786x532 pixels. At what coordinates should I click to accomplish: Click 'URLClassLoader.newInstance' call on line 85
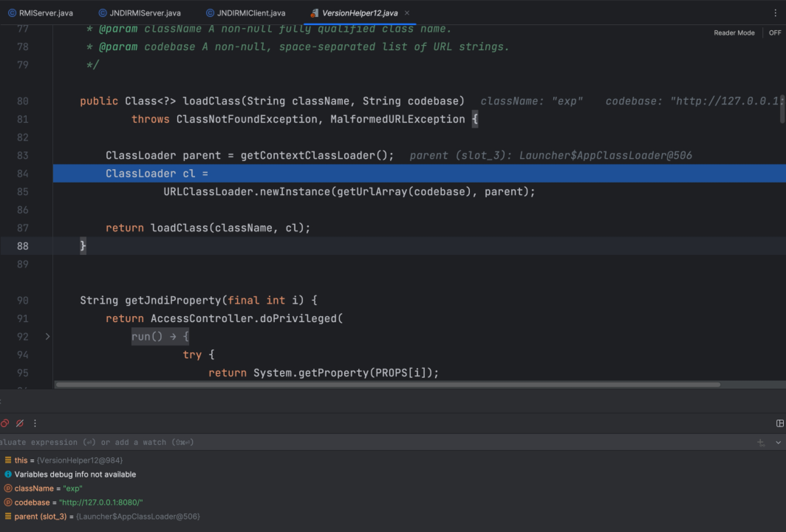[247, 192]
